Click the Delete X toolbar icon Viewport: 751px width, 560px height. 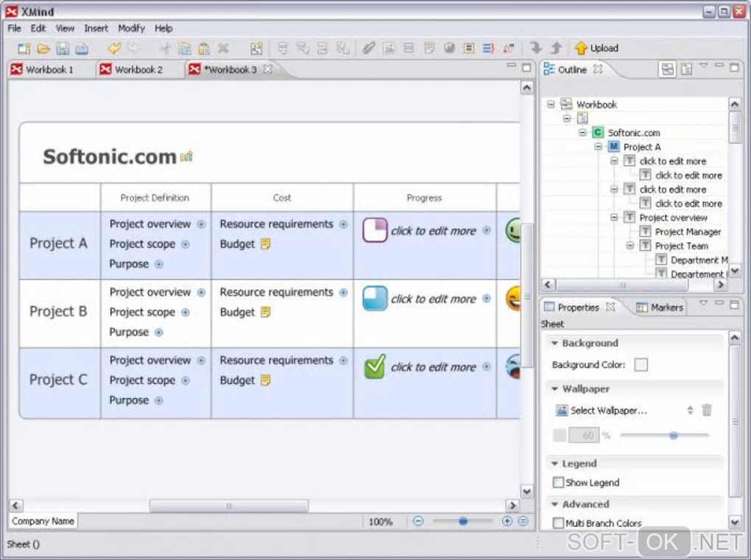pyautogui.click(x=223, y=48)
